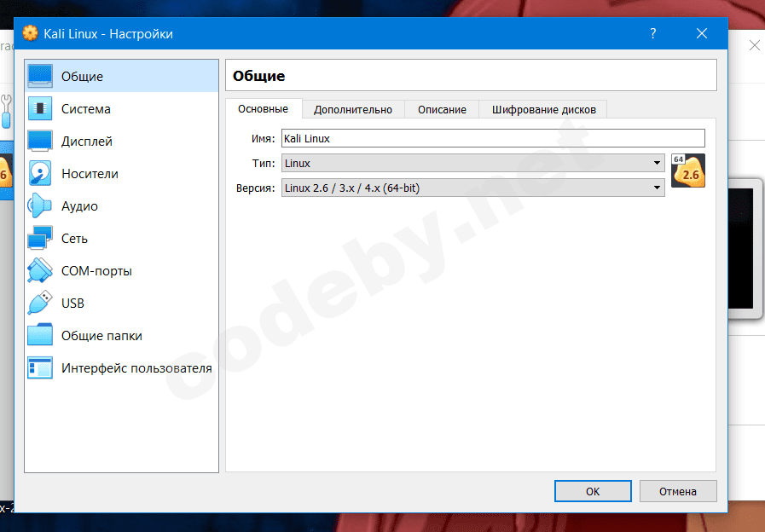Switch to the Дополнительно tab
Image resolution: width=765 pixels, height=532 pixels.
click(x=353, y=110)
